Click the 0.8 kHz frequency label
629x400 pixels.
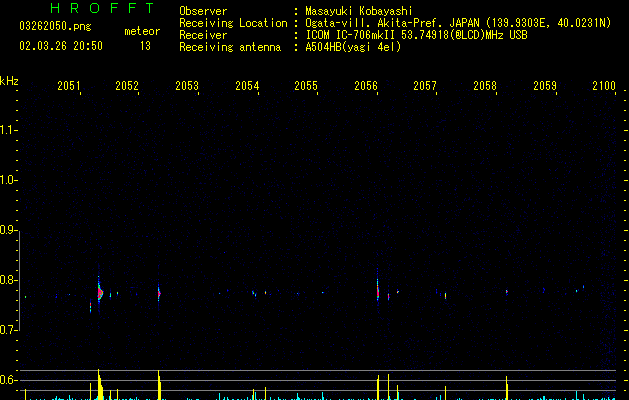pos(7,280)
